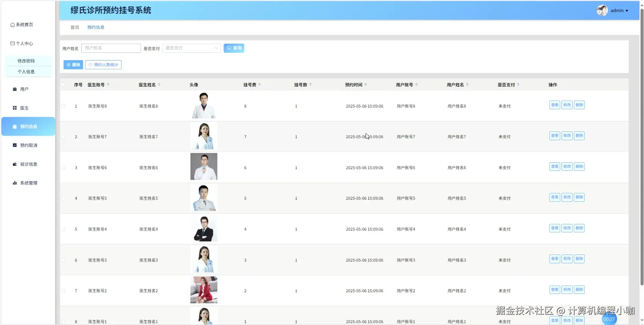Viewport: 644px width, 325px height.
Task: Click 修改 for 用户账号8 row
Action: tap(567, 105)
